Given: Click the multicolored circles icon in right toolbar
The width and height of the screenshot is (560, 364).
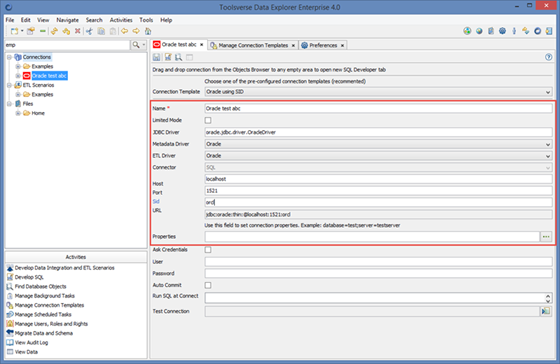Looking at the screenshot, I should click(467, 31).
